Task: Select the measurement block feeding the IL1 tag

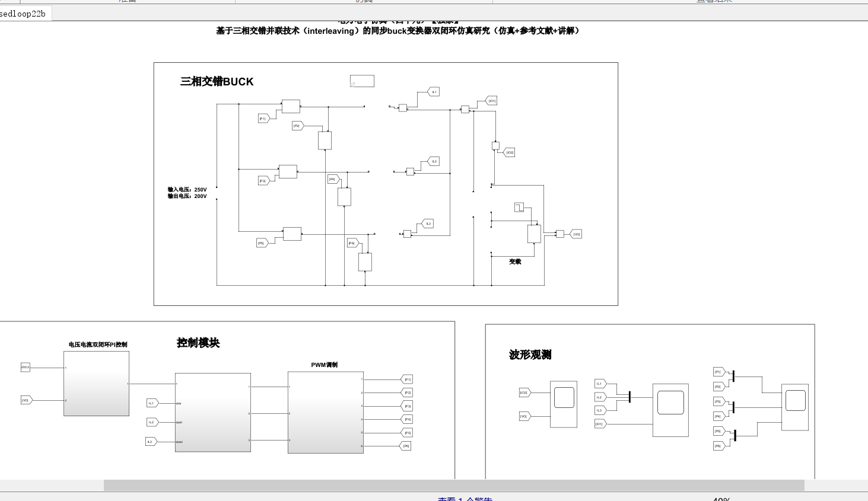Action: [403, 108]
